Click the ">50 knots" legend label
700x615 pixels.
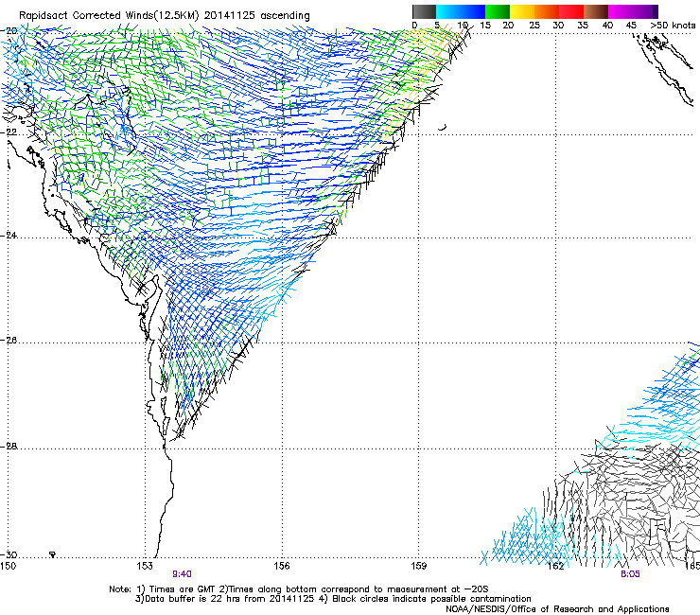673,26
